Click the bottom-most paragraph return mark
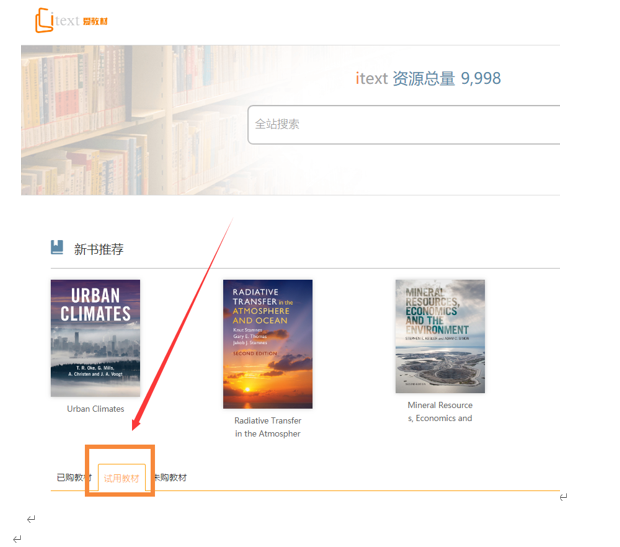The height and width of the screenshot is (547, 620). click(17, 539)
